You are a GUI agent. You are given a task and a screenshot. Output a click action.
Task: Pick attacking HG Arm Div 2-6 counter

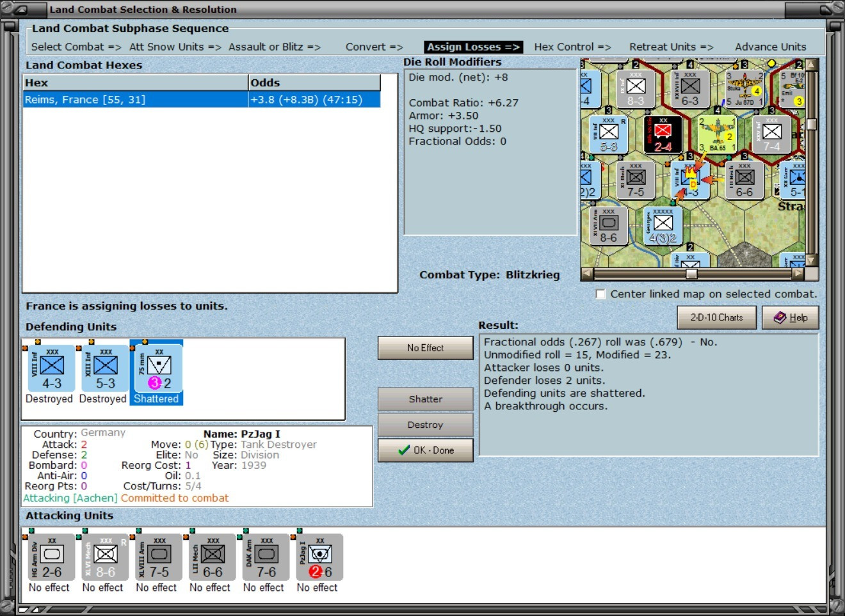(x=51, y=557)
